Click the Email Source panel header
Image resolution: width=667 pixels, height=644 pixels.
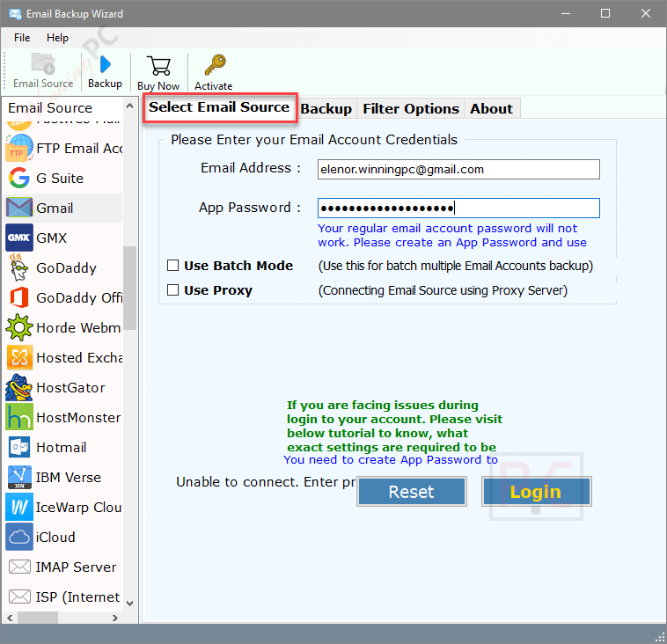(x=50, y=108)
